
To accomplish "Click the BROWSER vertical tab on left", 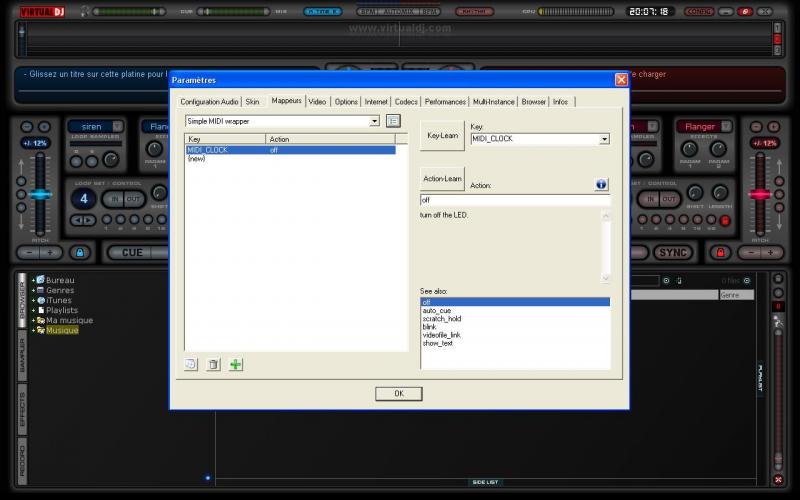I will [x=22, y=299].
